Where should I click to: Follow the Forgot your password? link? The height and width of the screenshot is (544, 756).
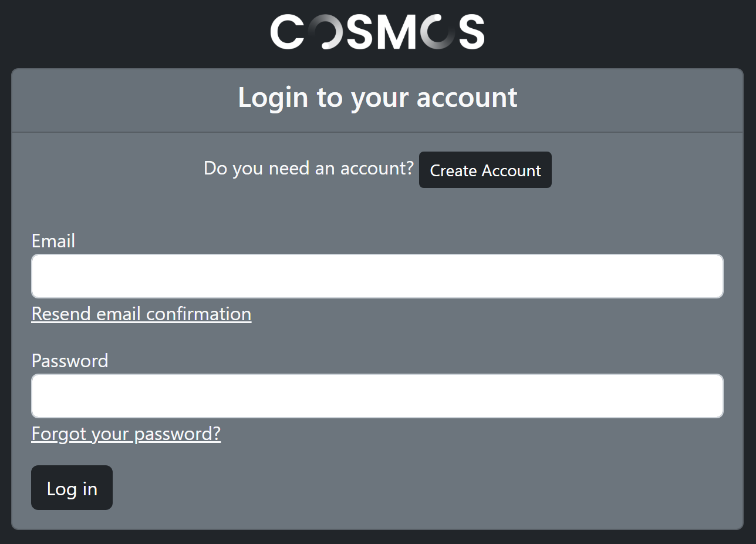pos(126,434)
